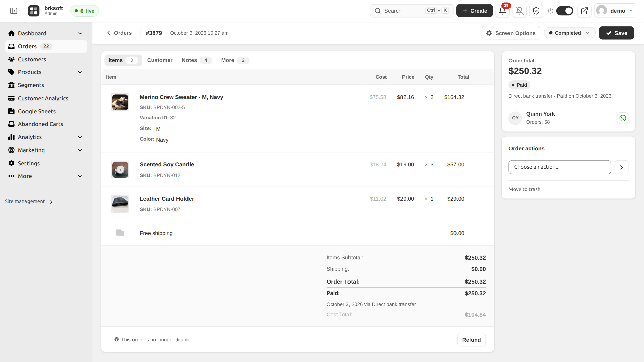Open Orders in the sidebar

pyautogui.click(x=46, y=46)
